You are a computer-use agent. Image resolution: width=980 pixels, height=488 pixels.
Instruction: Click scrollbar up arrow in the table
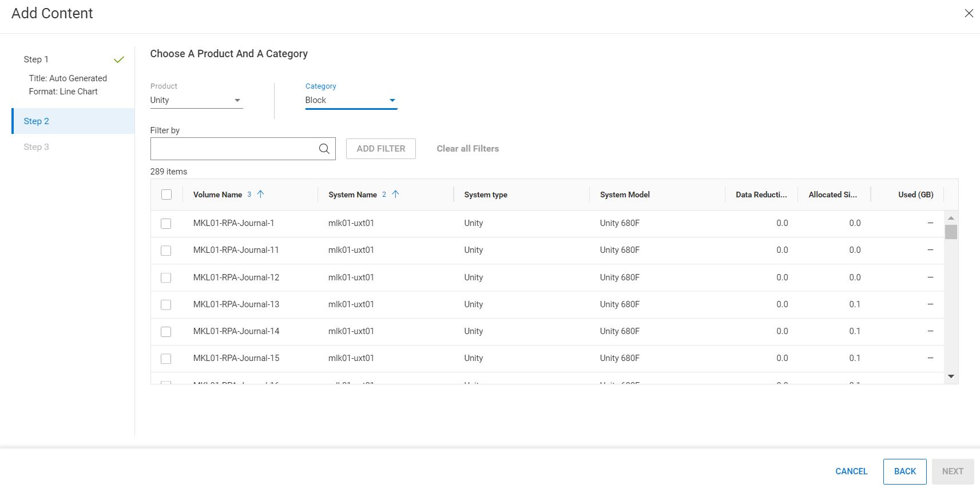pos(951,218)
